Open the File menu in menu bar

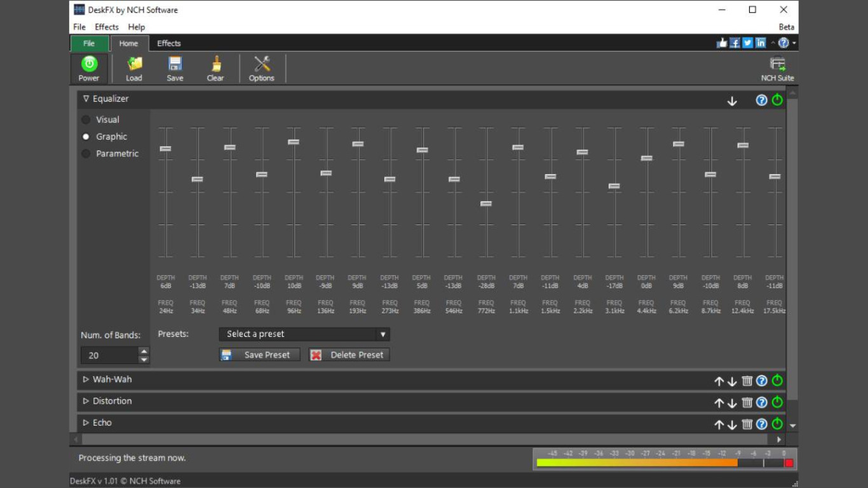coord(79,27)
